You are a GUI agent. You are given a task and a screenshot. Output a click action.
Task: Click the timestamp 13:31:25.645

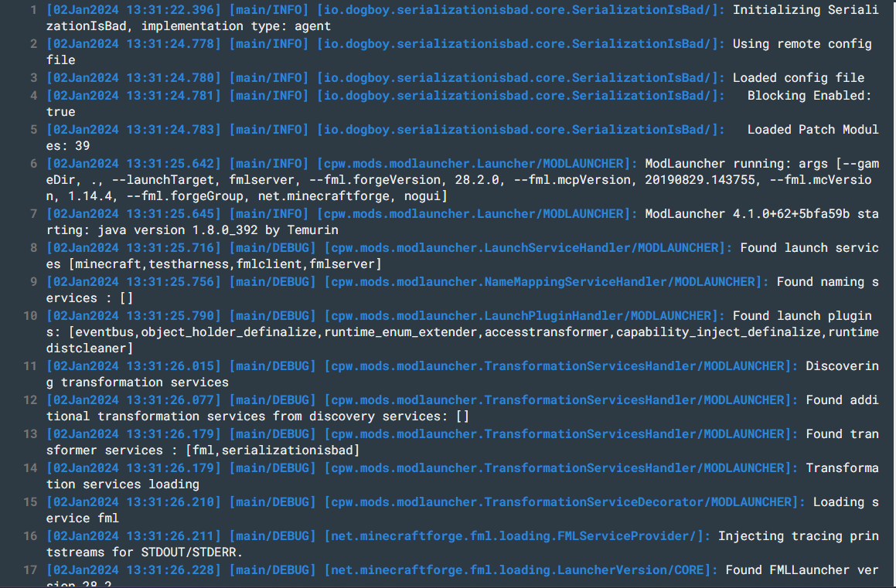(x=170, y=213)
